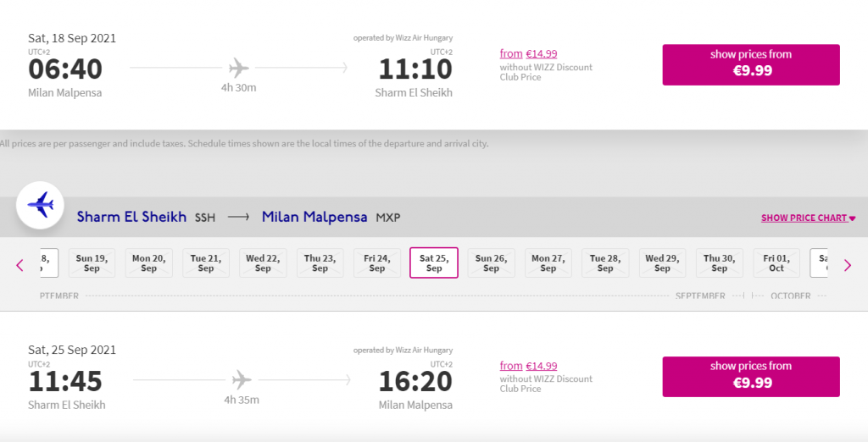
Task: Pick the Wed 22, Sep date
Action: [263, 263]
